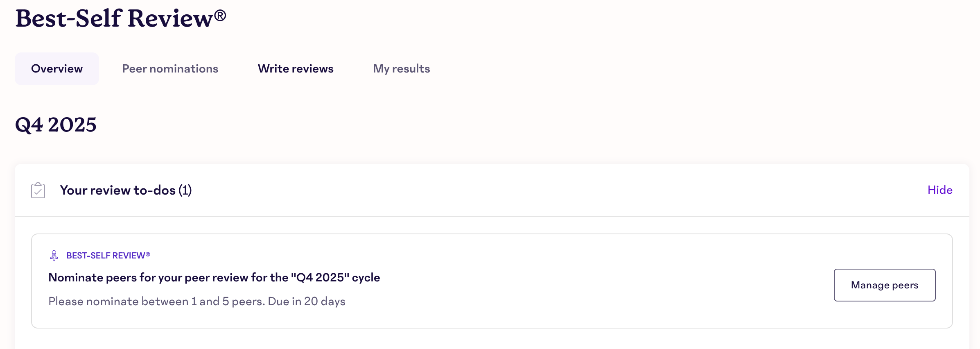This screenshot has width=980, height=349.
Task: Click the rocket icon on the to-do card
Action: click(53, 255)
